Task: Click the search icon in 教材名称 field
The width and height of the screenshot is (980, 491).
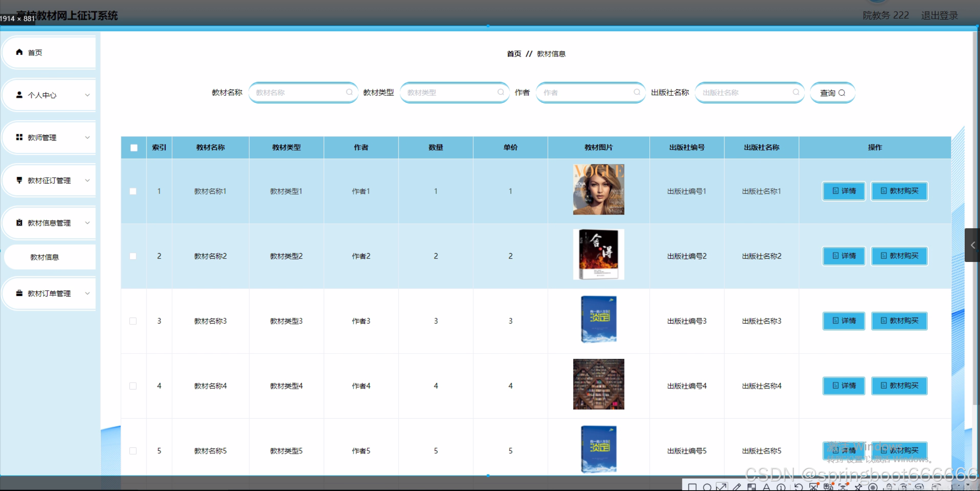Action: [349, 92]
